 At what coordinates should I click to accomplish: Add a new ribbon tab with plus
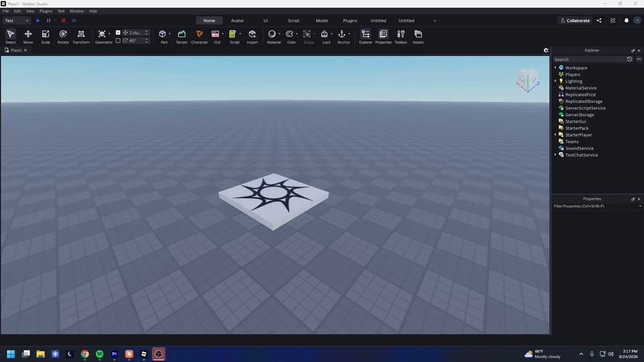pyautogui.click(x=435, y=20)
